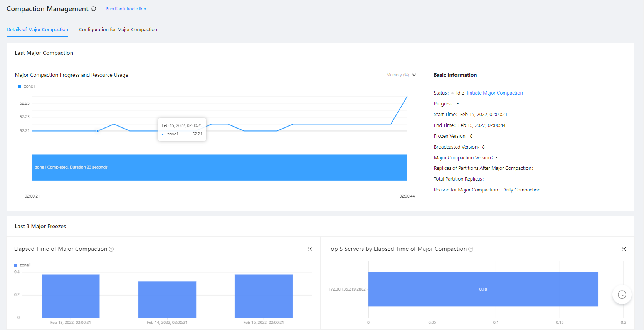Click the zone1 Completed progress bar
The height and width of the screenshot is (330, 644).
coord(220,168)
